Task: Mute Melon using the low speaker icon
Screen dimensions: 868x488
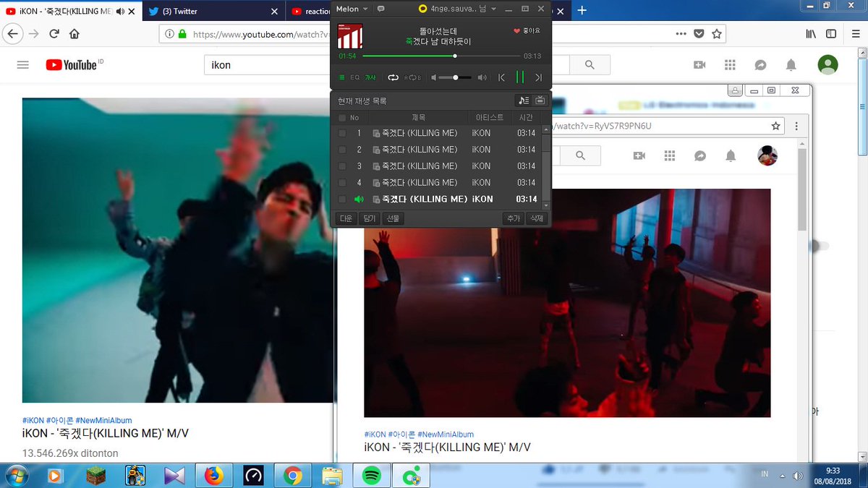Action: 434,77
